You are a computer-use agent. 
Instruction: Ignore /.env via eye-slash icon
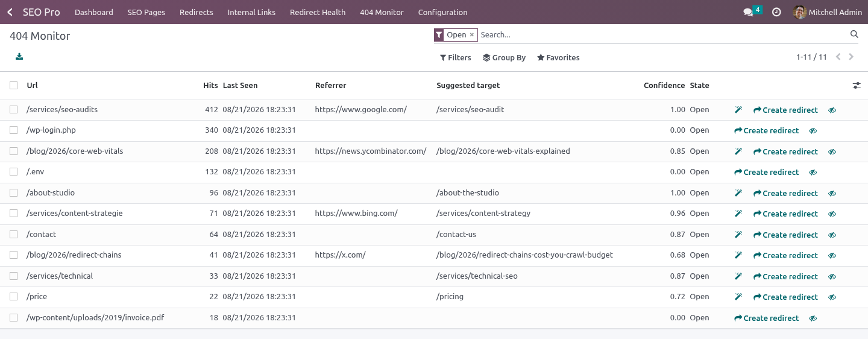coord(813,172)
